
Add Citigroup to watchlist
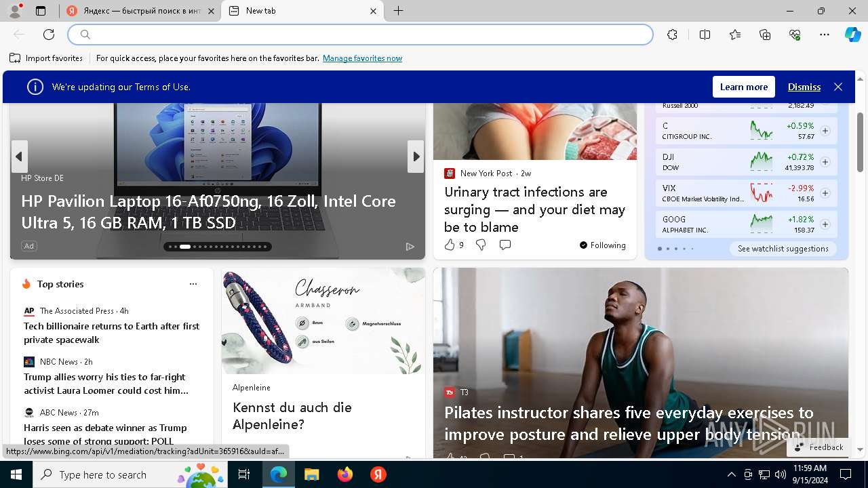[825, 131]
